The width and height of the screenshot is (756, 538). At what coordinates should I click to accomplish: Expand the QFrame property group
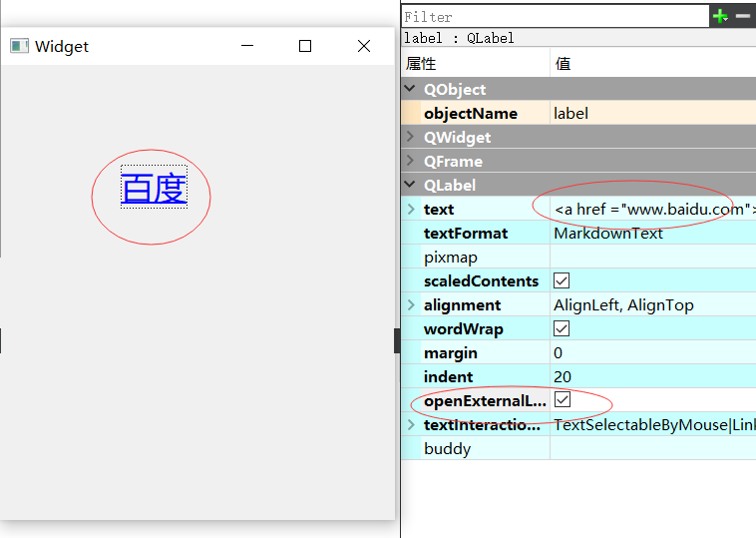(x=410, y=161)
